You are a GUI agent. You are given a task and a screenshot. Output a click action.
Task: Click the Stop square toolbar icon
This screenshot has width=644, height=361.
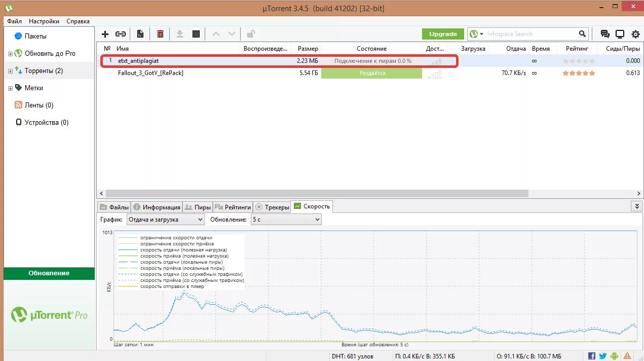point(196,34)
